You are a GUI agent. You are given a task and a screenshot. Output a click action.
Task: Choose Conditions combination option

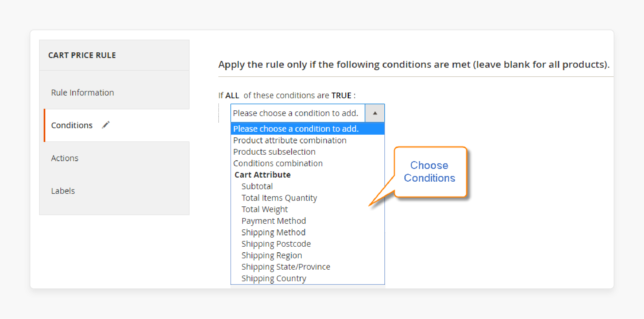[278, 163]
